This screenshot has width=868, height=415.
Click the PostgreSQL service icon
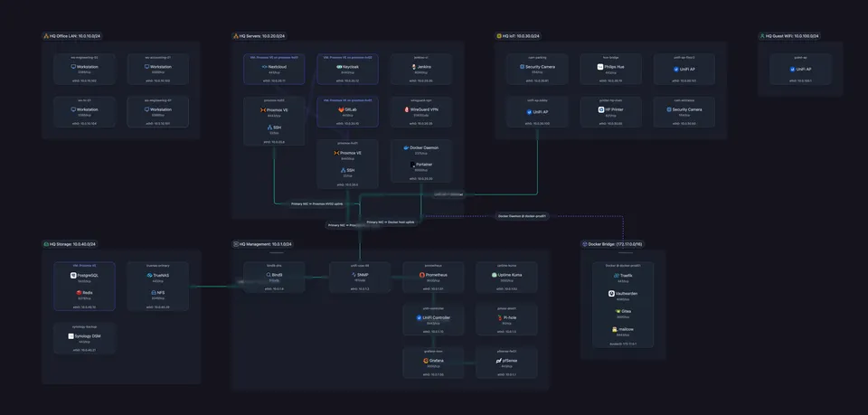(x=73, y=275)
